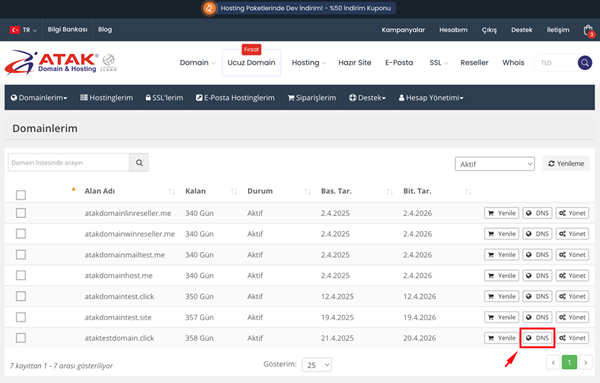Open DNS for atakdomainhost.me
600x383 pixels.
pos(537,275)
